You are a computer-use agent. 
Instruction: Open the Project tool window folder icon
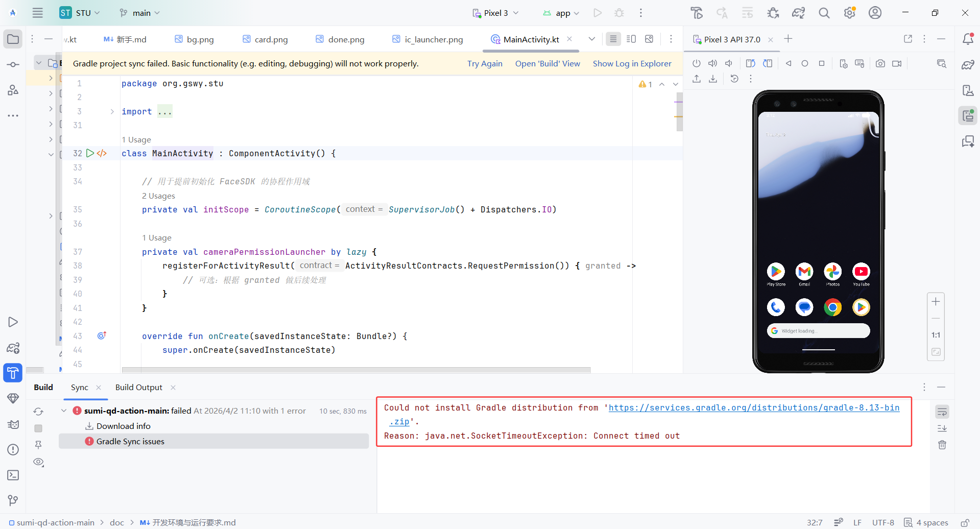[x=13, y=39]
